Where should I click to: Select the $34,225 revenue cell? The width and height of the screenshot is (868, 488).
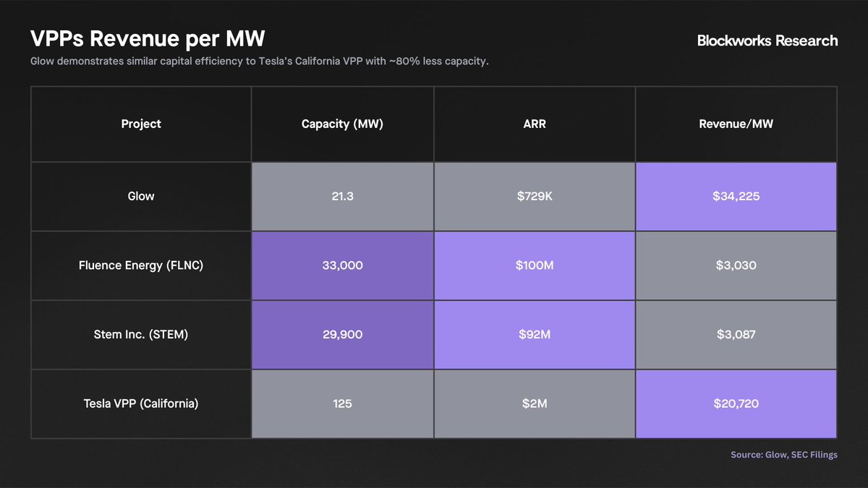[736, 196]
